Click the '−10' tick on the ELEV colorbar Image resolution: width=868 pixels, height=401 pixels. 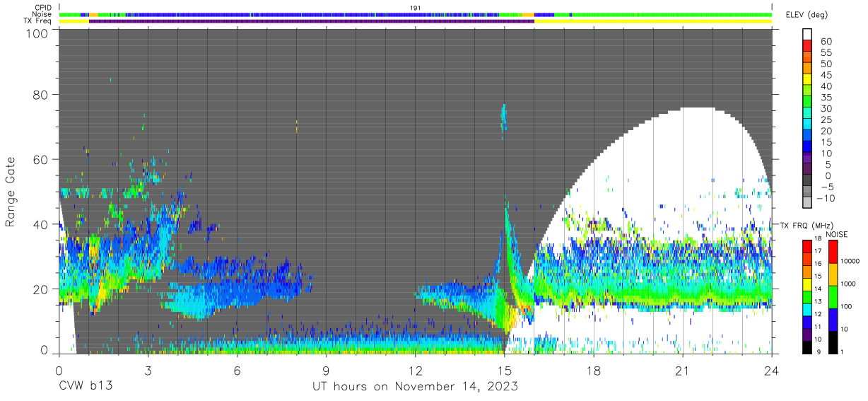coord(824,199)
